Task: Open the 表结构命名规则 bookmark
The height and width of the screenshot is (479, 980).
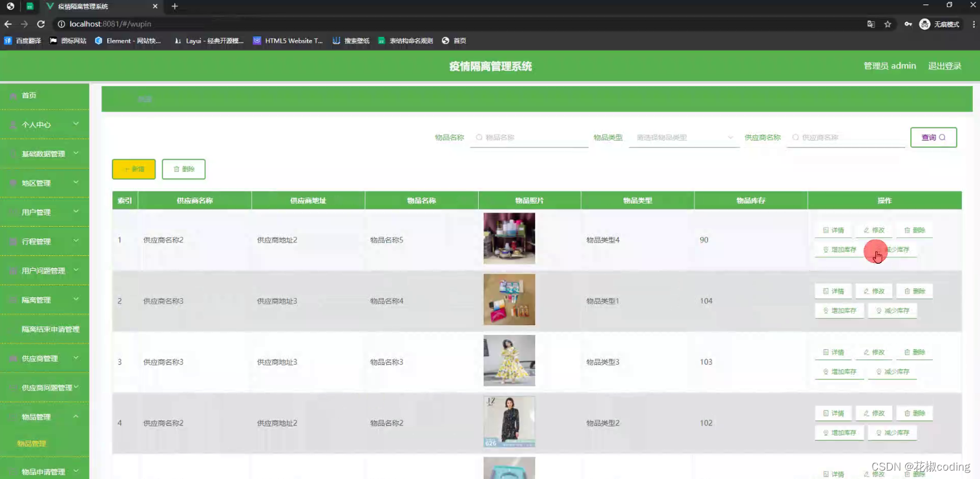Action: pos(406,40)
